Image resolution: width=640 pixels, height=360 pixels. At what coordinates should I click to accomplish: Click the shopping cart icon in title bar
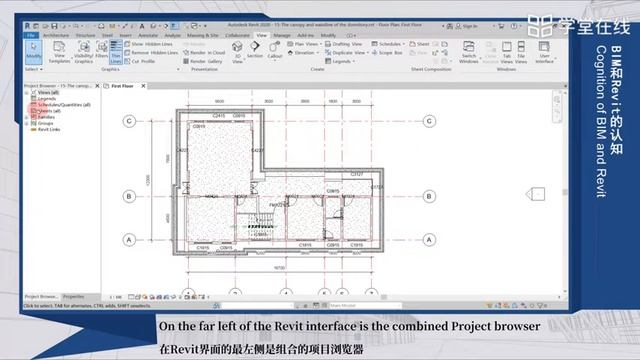click(502, 26)
